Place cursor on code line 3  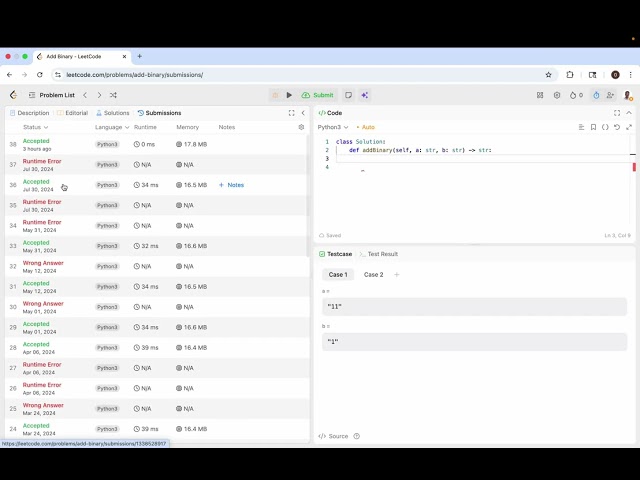[x=482, y=159]
